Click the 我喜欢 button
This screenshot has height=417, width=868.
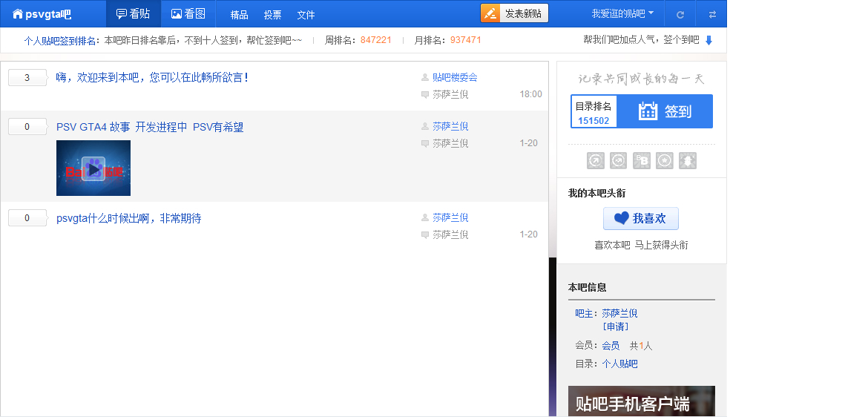(640, 219)
